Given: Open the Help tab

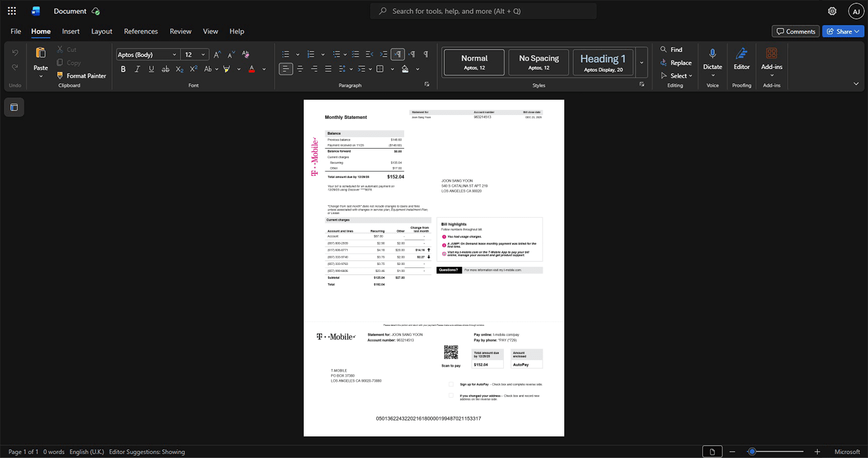Looking at the screenshot, I should click(236, 31).
